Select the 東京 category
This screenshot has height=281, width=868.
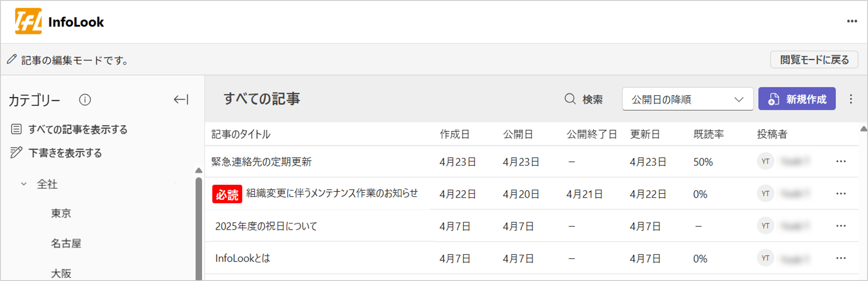tap(61, 213)
